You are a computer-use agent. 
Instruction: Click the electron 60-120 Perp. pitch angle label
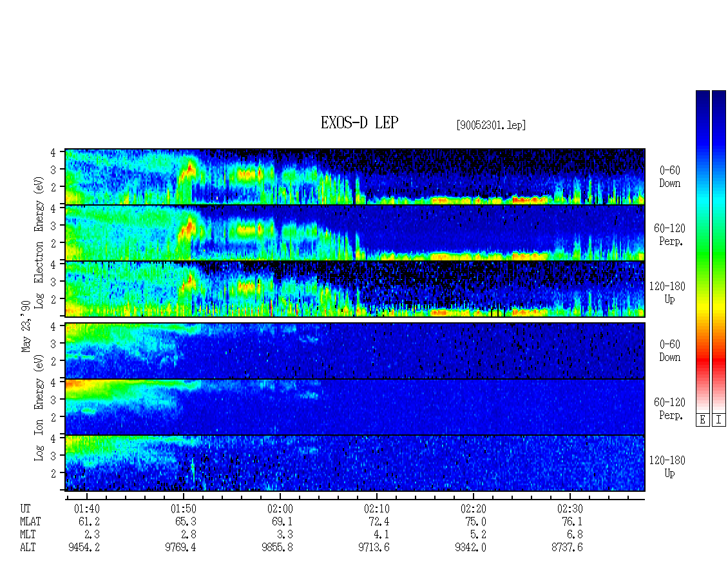pyautogui.click(x=669, y=235)
